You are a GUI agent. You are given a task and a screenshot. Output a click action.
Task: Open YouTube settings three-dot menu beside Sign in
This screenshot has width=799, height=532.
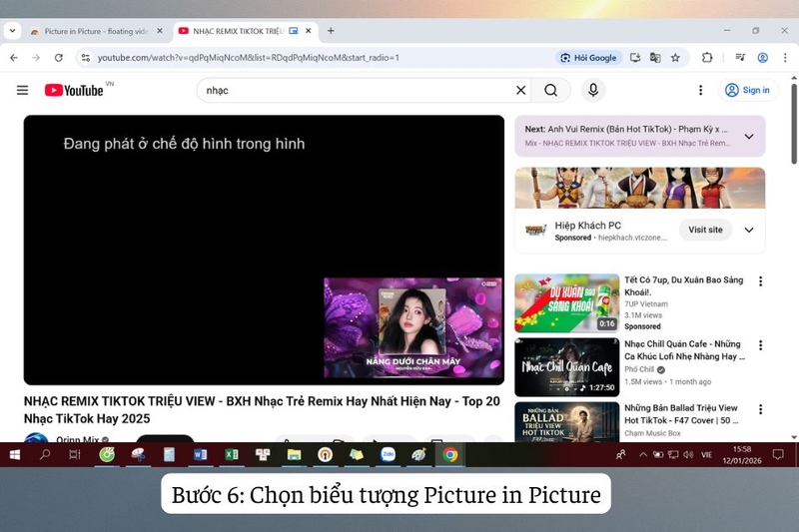[x=701, y=90]
